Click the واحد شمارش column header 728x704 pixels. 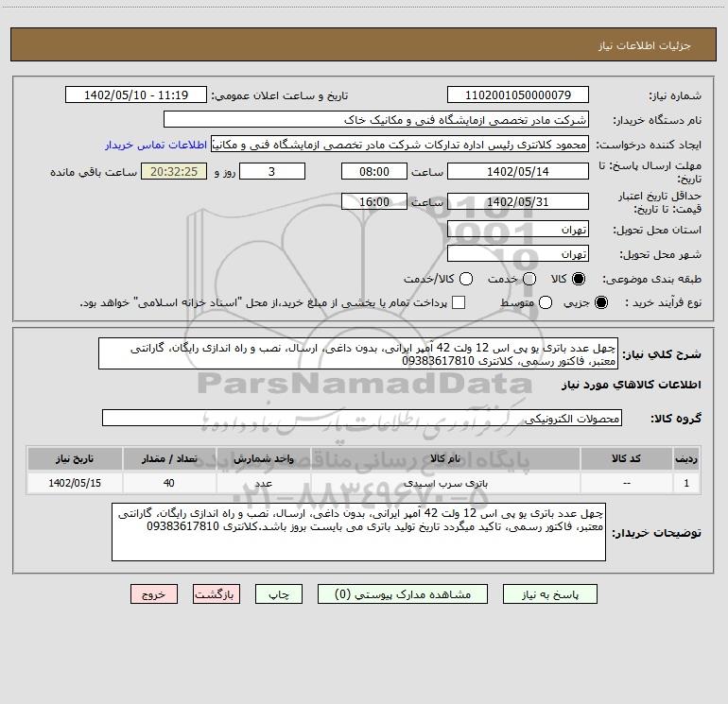click(x=263, y=458)
